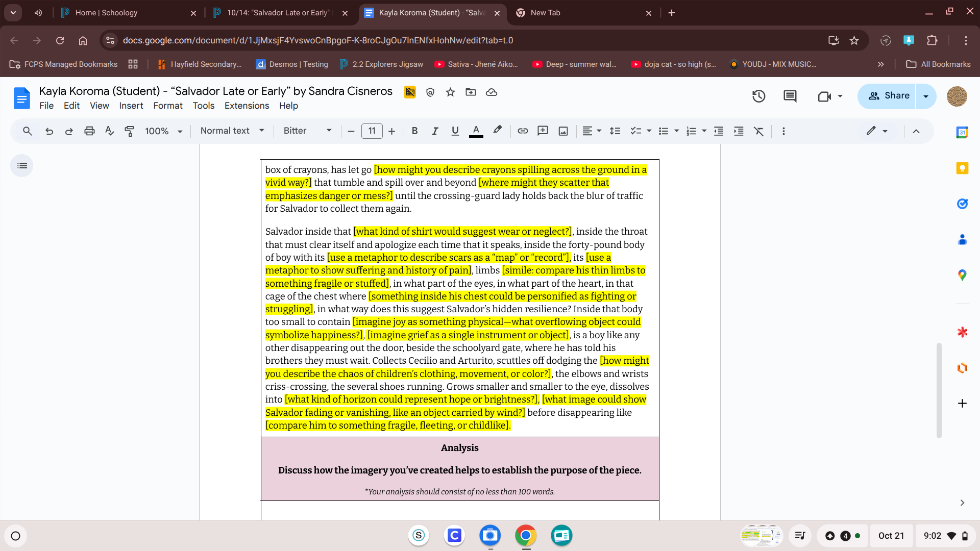Switch to the New Tab browser tab

[x=584, y=13]
